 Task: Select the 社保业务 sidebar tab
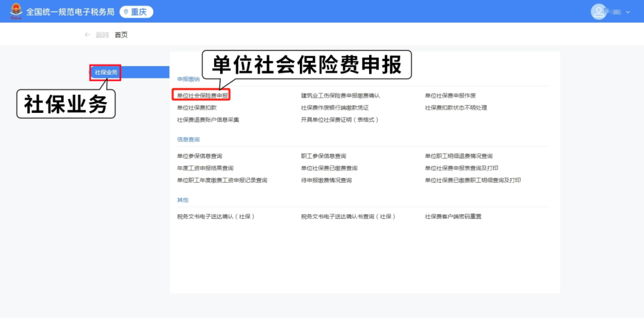[106, 72]
